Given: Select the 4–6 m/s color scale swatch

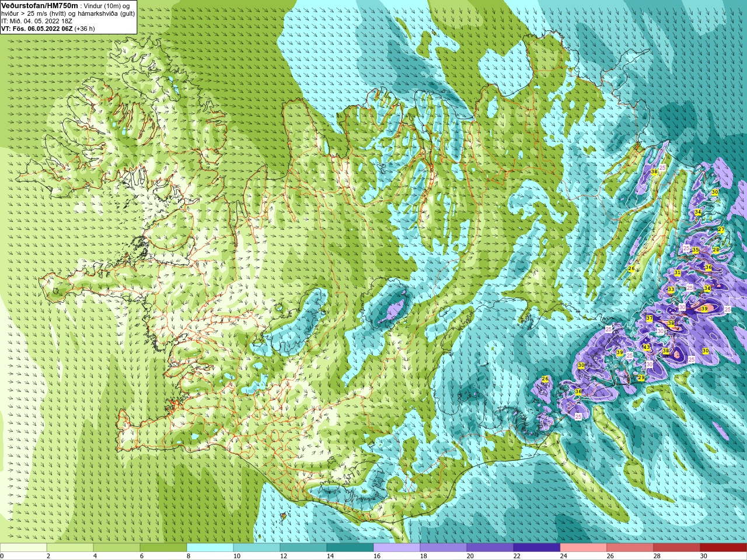Looking at the screenshot, I should coord(117,548).
